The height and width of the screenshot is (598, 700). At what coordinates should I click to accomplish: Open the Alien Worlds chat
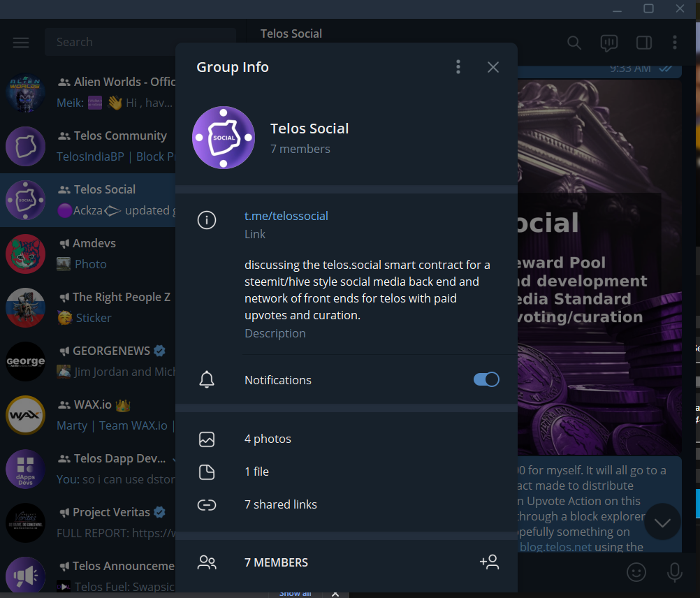[88, 92]
